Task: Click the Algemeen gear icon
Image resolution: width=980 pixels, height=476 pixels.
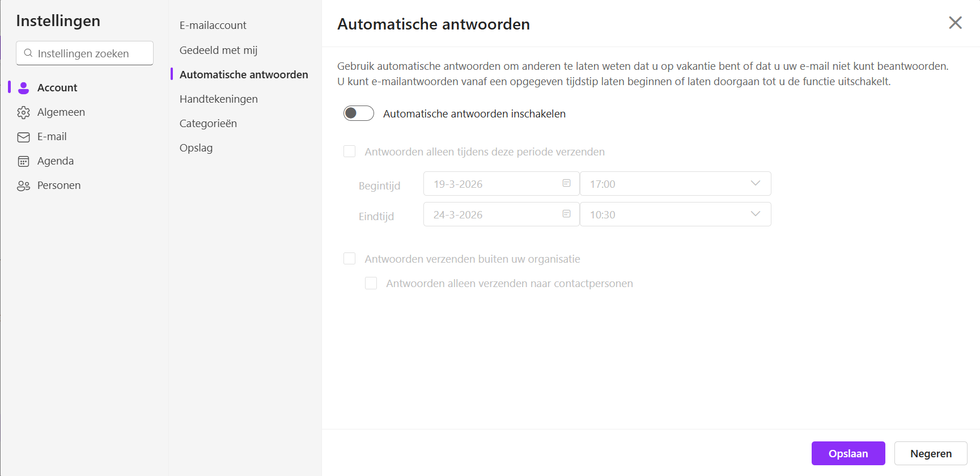Action: [x=23, y=112]
